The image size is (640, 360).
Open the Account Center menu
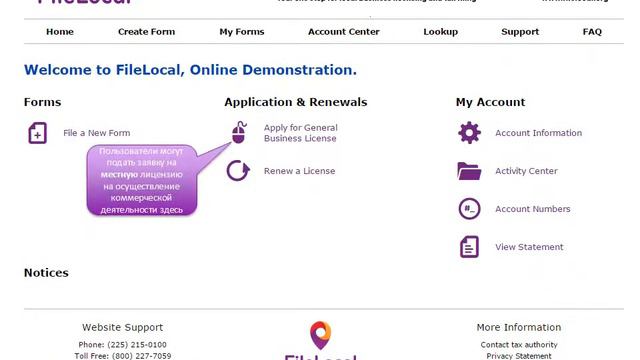point(344,31)
